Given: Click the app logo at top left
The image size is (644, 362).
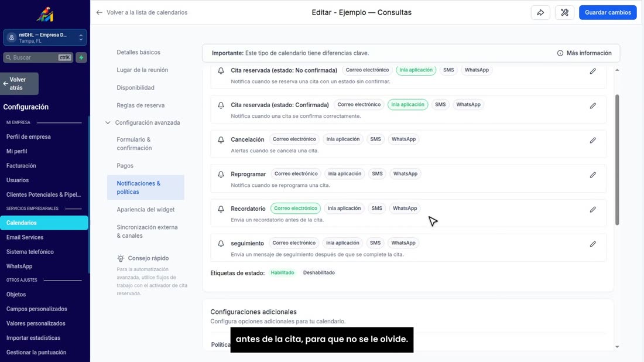Looking at the screenshot, I should [x=44, y=15].
